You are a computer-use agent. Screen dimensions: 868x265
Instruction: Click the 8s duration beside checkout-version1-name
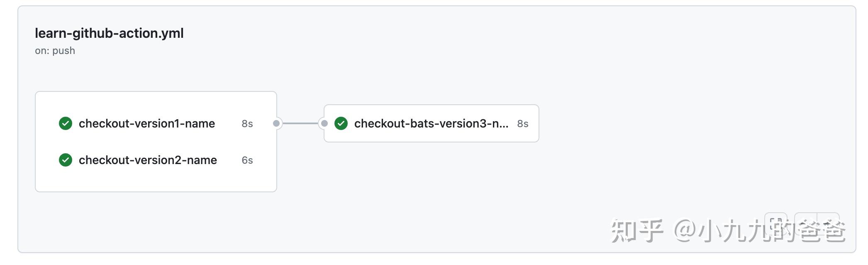247,123
